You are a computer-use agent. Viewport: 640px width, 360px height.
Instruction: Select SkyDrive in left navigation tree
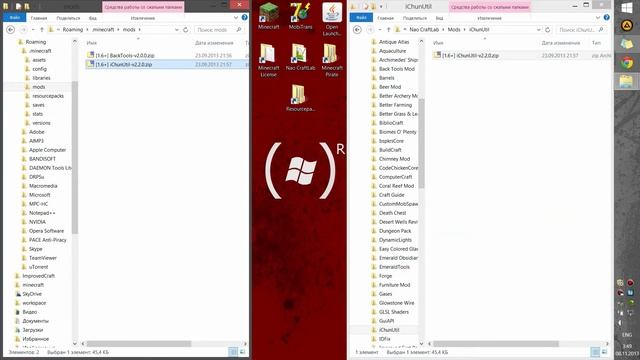tap(32, 294)
